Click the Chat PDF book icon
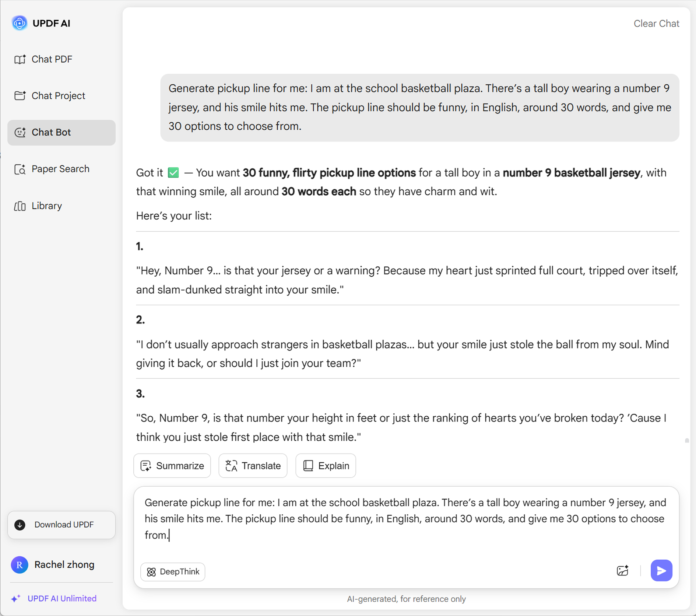Image resolution: width=696 pixels, height=616 pixels. pos(20,59)
